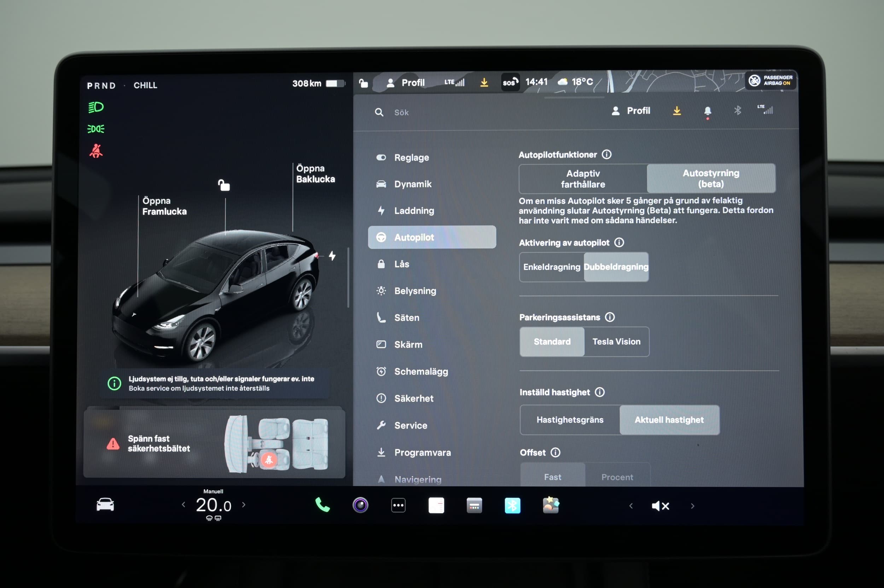
Task: Open the dashcam camera app
Action: point(360,505)
